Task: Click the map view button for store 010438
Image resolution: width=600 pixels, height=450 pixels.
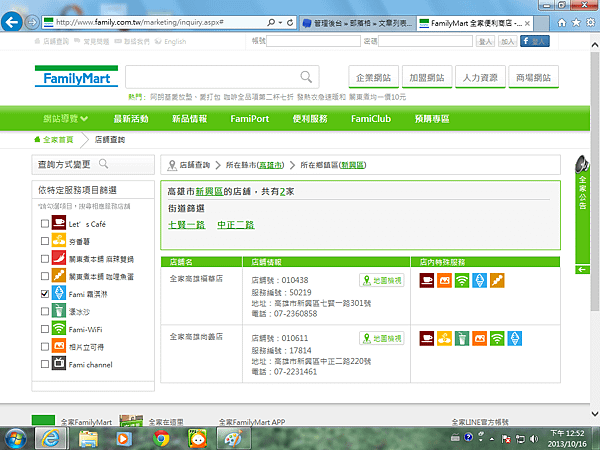Action: click(382, 280)
